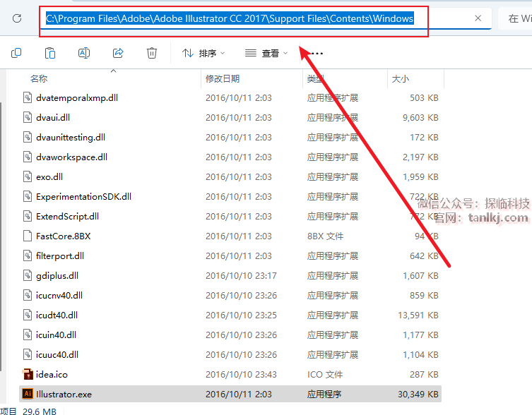Click the dll icon of dvaui.dll
The height and width of the screenshot is (415, 532).
pos(28,118)
